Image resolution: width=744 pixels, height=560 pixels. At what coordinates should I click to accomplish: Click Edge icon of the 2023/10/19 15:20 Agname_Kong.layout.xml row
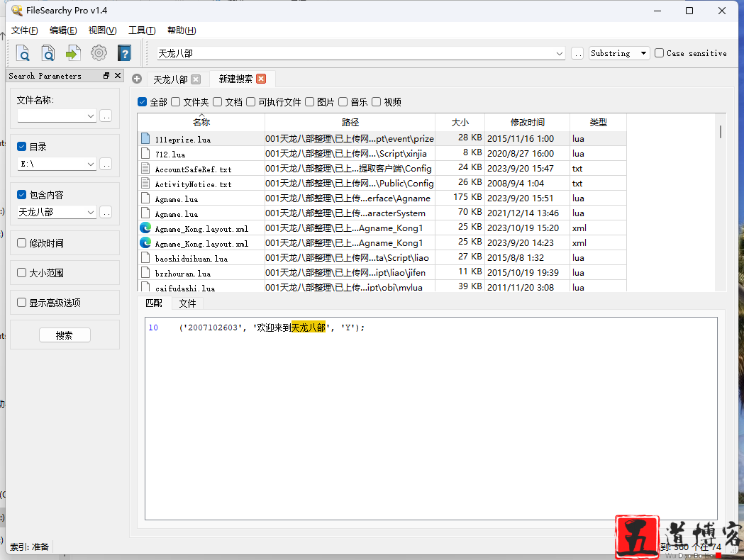pos(145,228)
